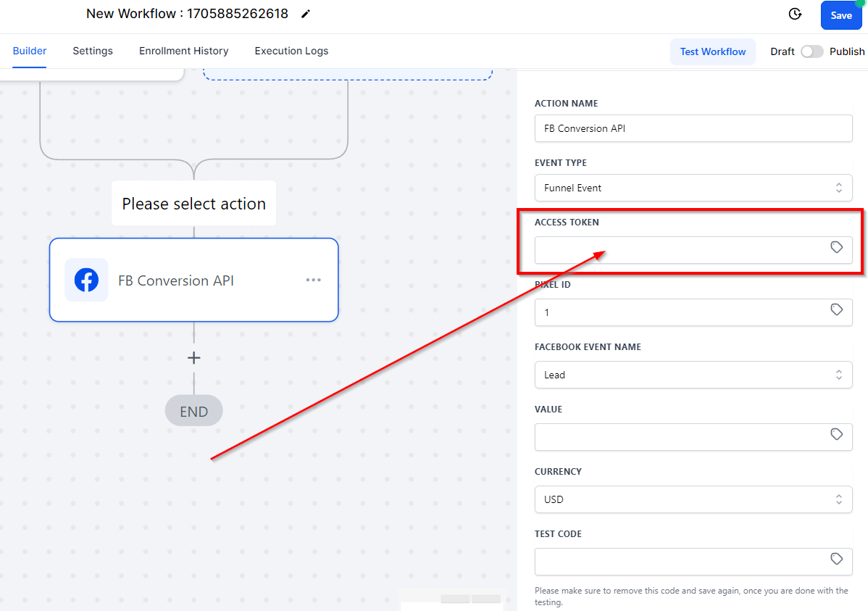Go to the Execution Logs tab
The width and height of the screenshot is (868, 611).
pos(291,51)
